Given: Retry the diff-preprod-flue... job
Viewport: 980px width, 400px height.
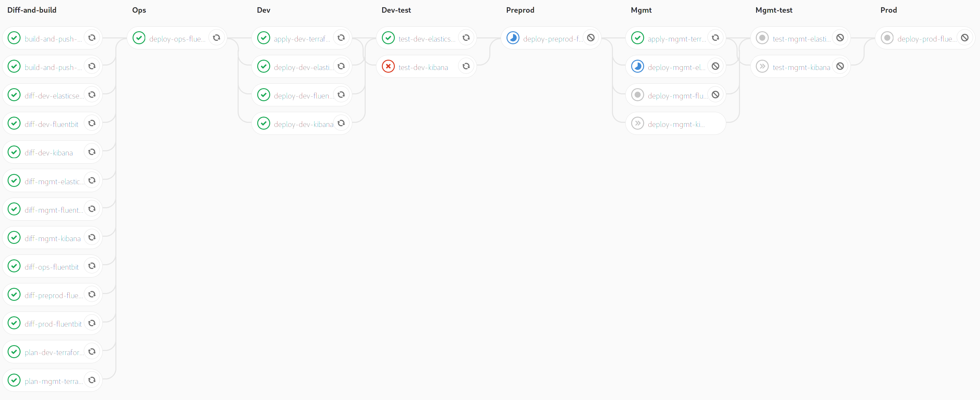Looking at the screenshot, I should (x=92, y=294).
